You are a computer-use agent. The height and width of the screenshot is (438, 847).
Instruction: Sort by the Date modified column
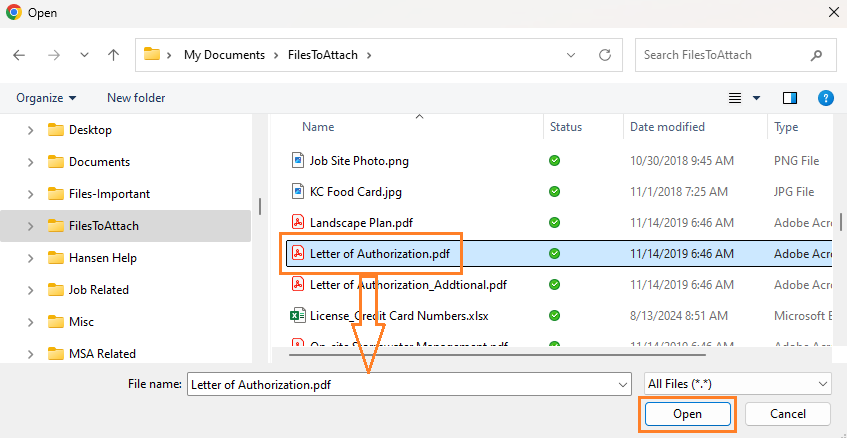pos(667,127)
